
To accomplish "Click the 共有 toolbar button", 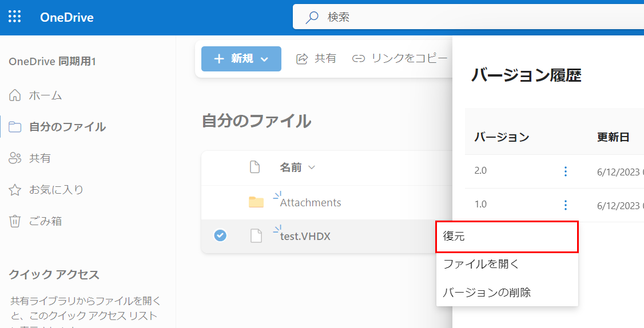I will [x=316, y=59].
